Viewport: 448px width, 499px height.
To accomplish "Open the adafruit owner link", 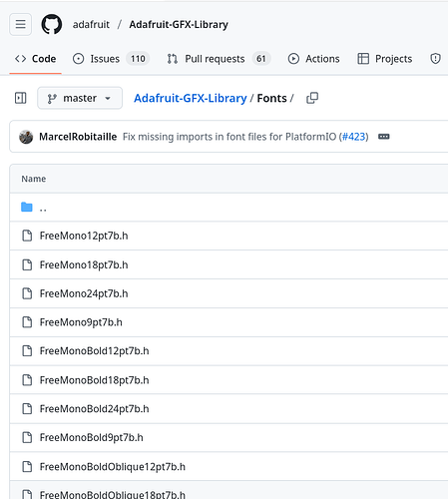I will click(x=91, y=24).
